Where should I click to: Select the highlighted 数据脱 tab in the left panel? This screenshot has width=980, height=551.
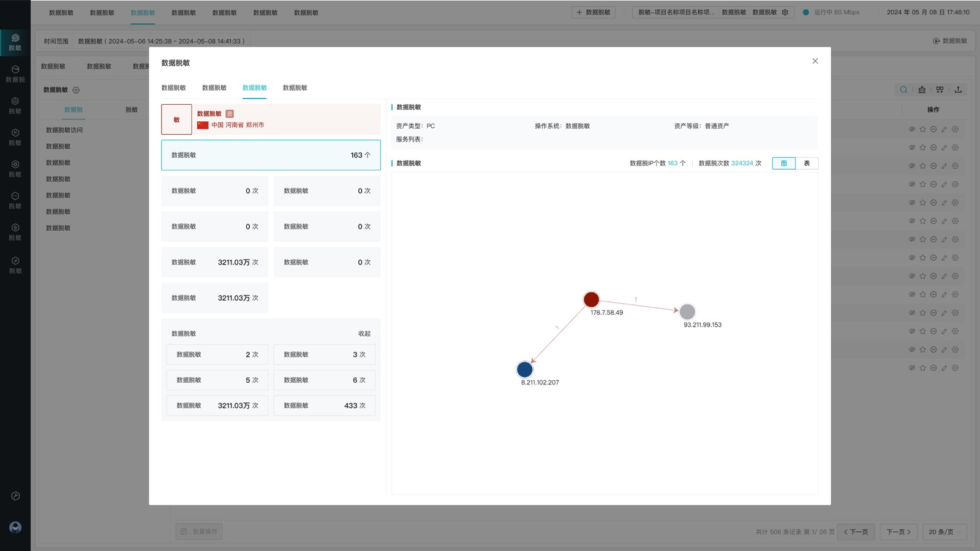pos(73,110)
